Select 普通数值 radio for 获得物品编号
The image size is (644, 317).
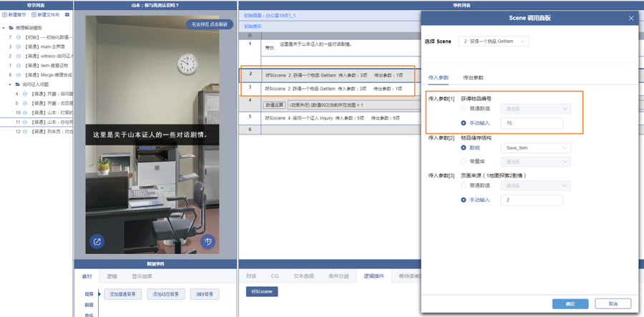click(x=465, y=109)
